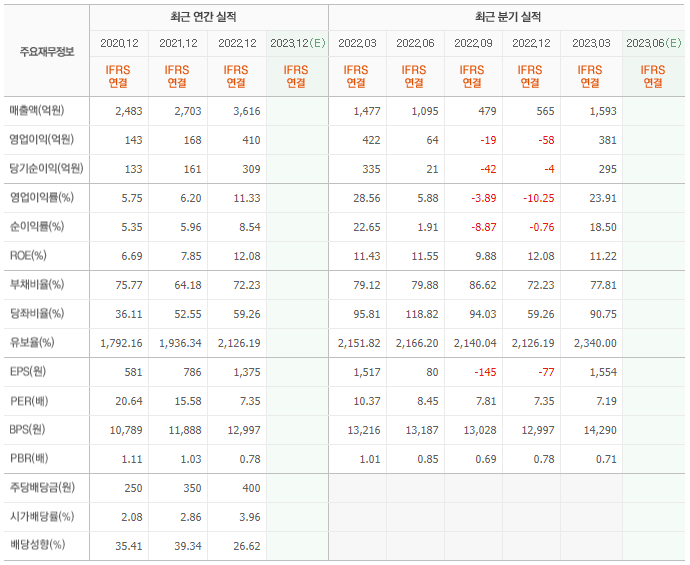The width and height of the screenshot is (690, 565).
Task: Click operating profit value '410'
Action: 251,140
